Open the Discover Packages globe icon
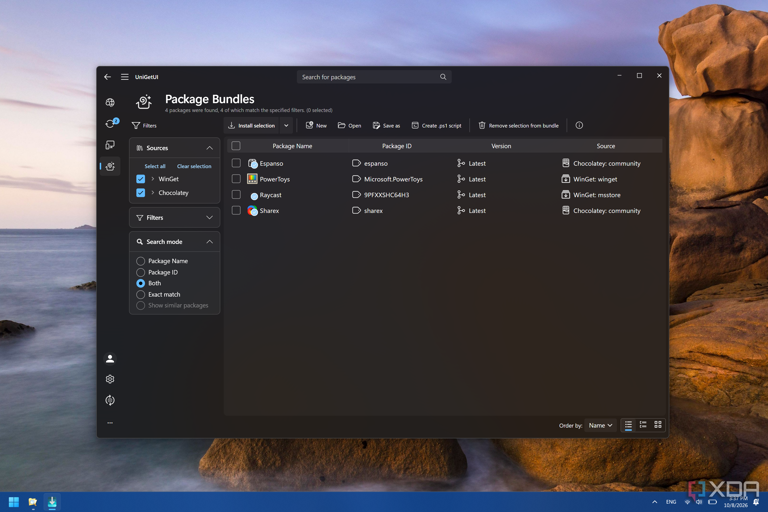This screenshot has width=768, height=512. click(x=110, y=102)
